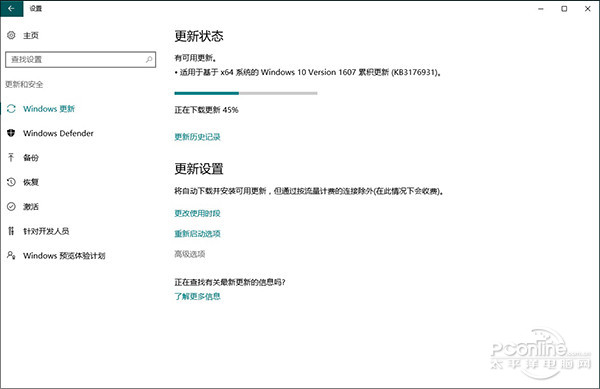Open 更改使用时段 link
Viewport: 600px width, 389px height.
coord(197,213)
